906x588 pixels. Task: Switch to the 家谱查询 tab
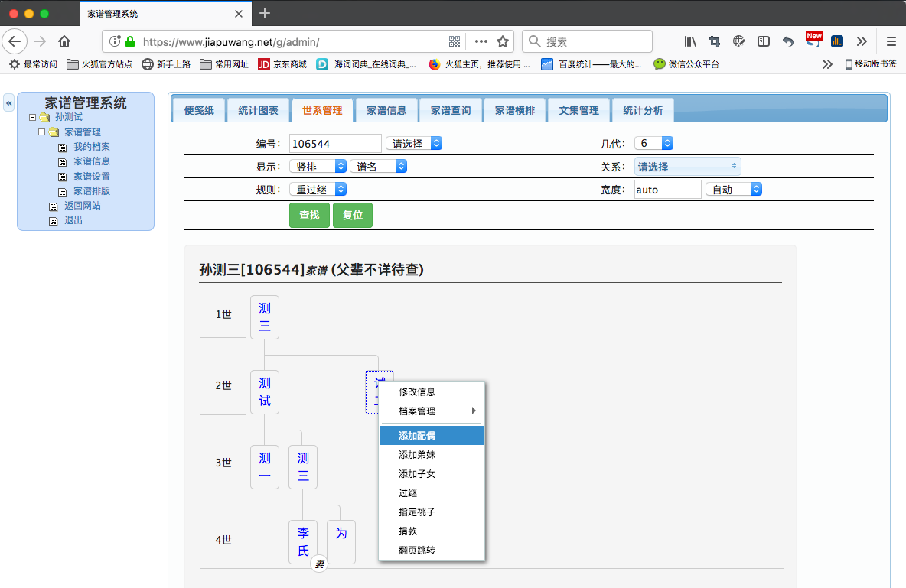[451, 110]
